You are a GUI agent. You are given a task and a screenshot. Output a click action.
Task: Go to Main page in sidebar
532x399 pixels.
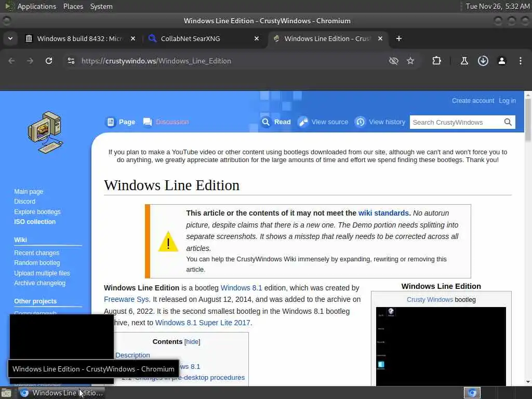coord(29,192)
